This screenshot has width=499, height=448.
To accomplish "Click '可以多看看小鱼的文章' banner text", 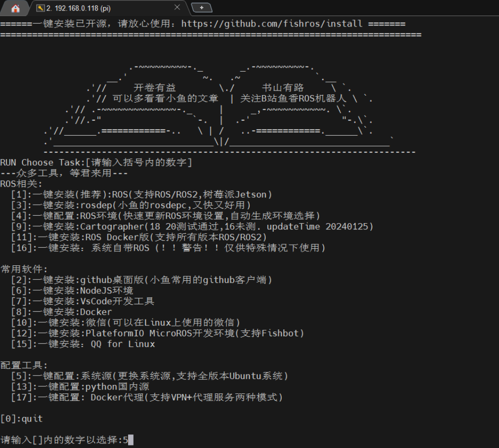I will (166, 98).
